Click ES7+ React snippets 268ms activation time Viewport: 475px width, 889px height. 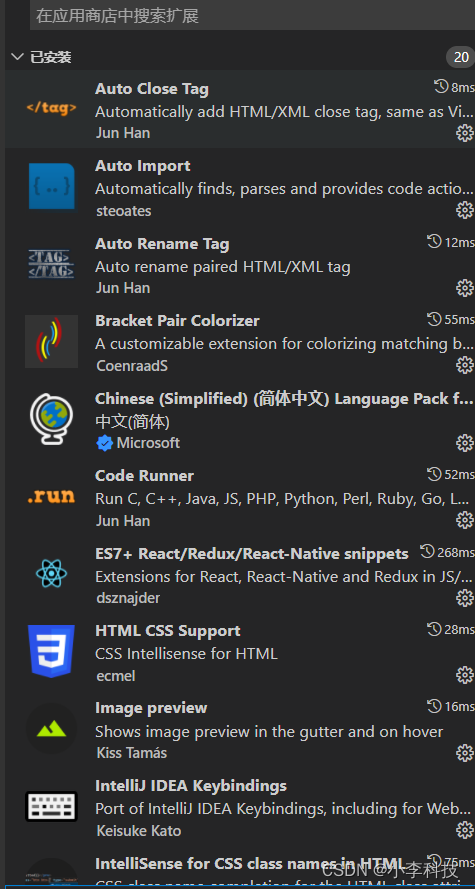[447, 552]
